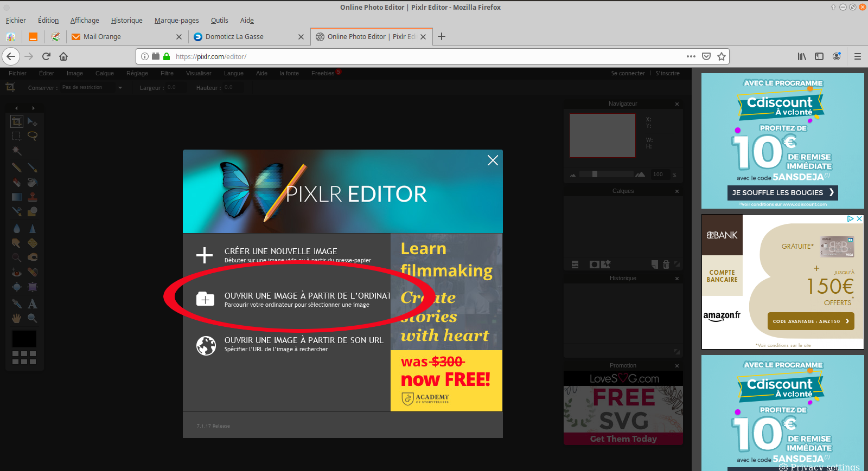The image size is (868, 471).
Task: Open the Pixlr Calque menu
Action: [x=105, y=73]
